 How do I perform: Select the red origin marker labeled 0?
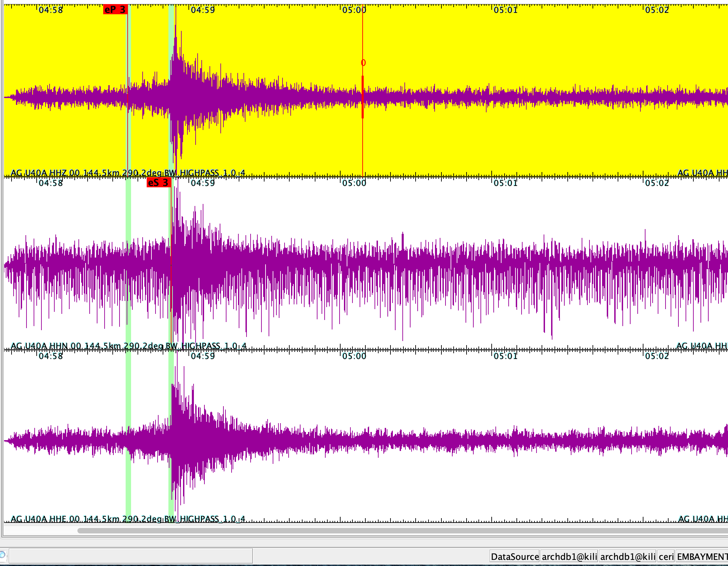pyautogui.click(x=363, y=63)
